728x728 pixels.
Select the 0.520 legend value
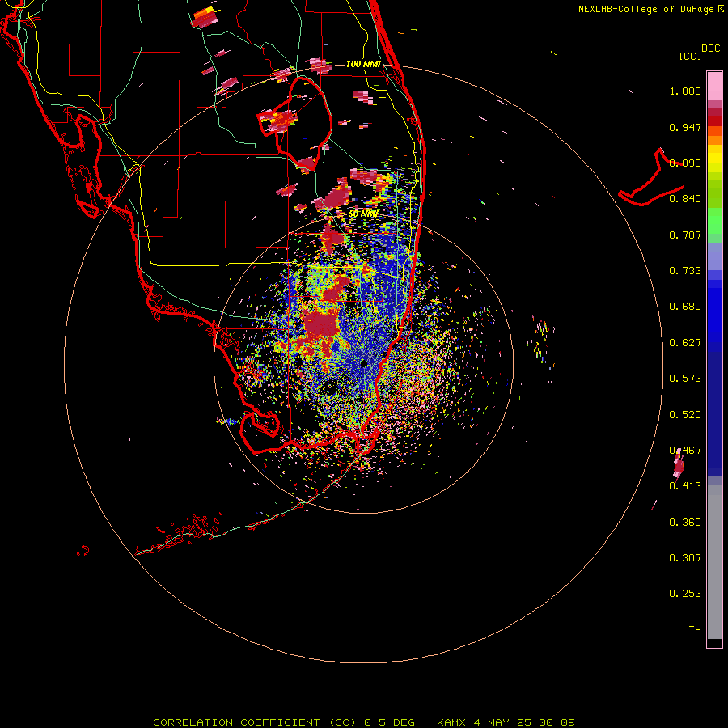pos(685,415)
